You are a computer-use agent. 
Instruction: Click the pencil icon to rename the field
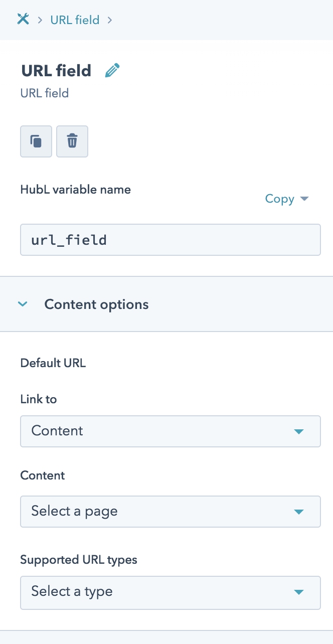coord(112,70)
